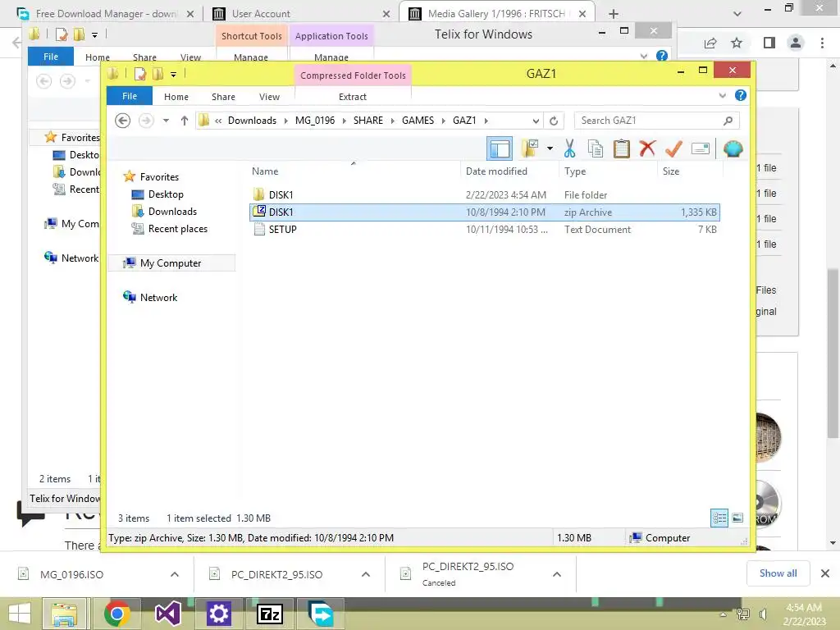Select Network in GAZ1 navigation pane
The width and height of the screenshot is (840, 630).
pyautogui.click(x=158, y=297)
